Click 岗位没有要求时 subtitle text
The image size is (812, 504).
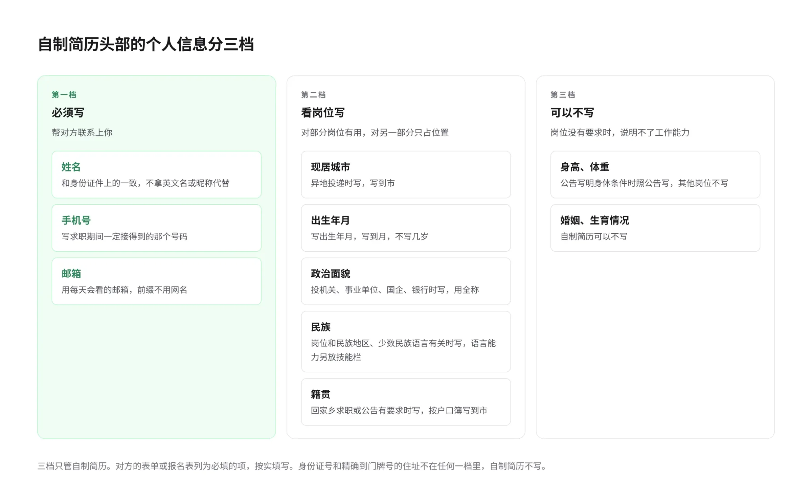(x=620, y=133)
